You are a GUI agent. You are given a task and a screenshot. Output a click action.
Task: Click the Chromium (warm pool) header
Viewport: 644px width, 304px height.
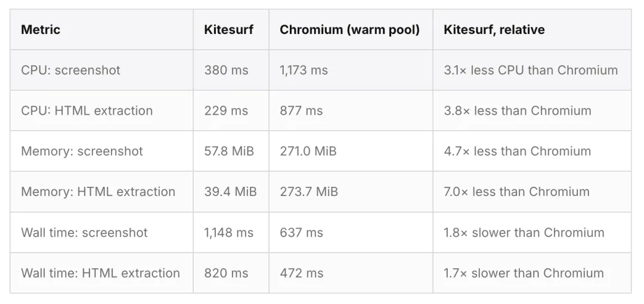tap(349, 30)
